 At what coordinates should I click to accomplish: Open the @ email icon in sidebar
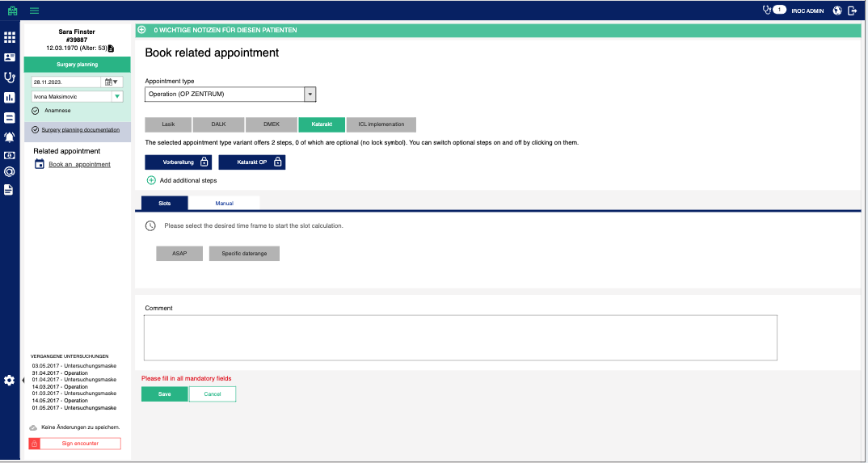pos(10,171)
